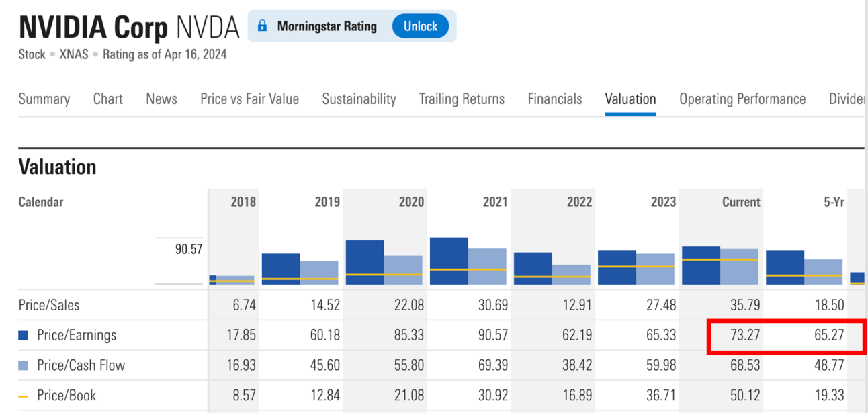This screenshot has height=413, width=868.
Task: Click 5-Yr Price/Cash Flow value 48.77
Action: point(829,365)
